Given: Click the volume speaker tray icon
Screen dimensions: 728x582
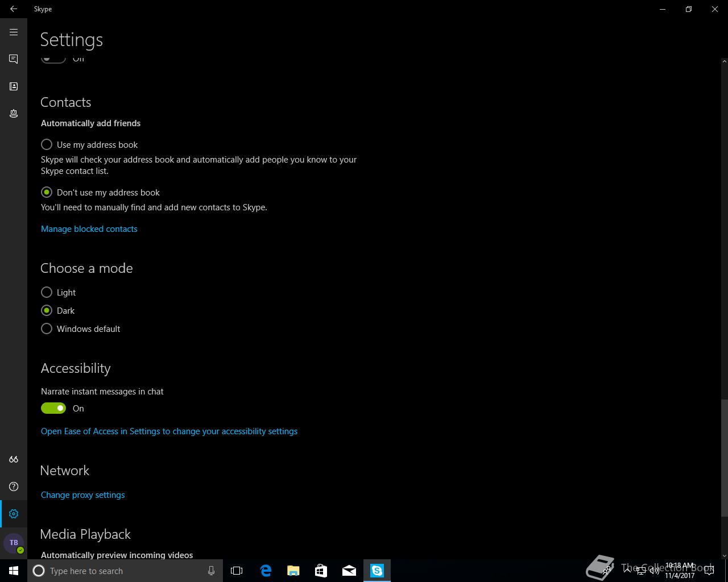Looking at the screenshot, I should point(655,571).
